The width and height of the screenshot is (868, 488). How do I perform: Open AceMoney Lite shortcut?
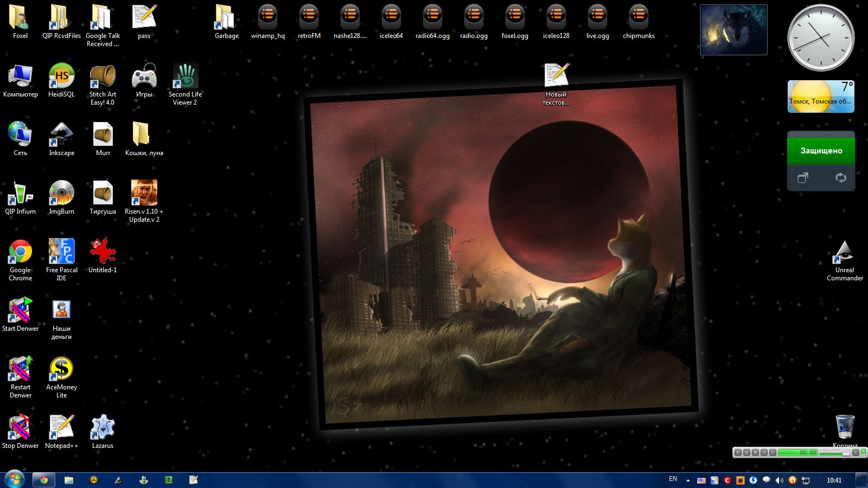pos(61,370)
